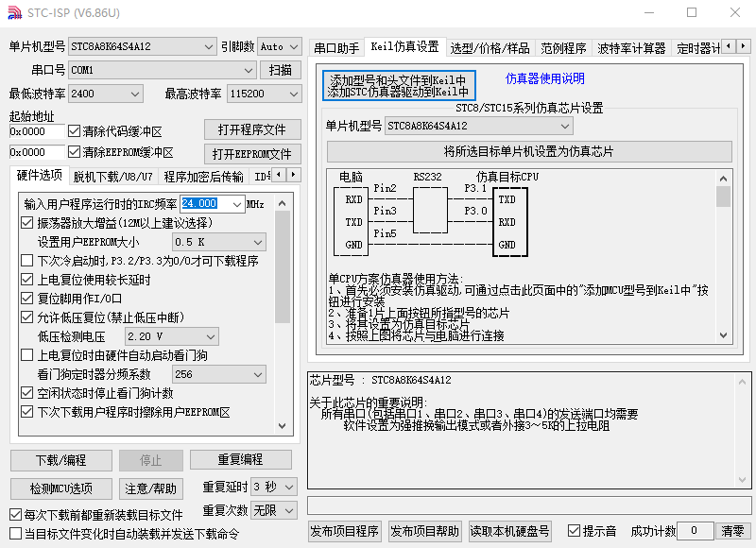Screen dimensions: 756x548
Task: Select the 硬件选项 tab
Action: click(x=40, y=175)
